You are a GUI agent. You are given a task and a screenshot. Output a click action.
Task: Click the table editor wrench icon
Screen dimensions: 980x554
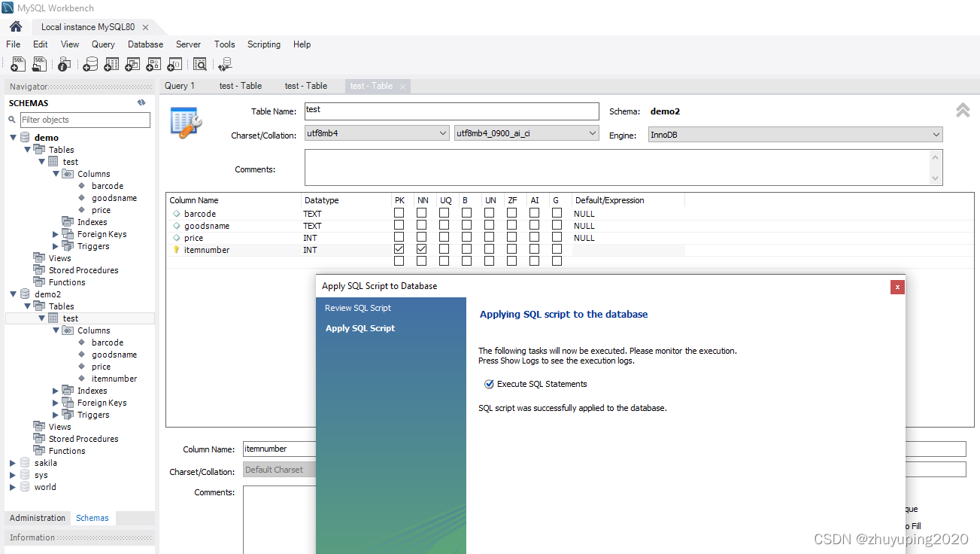[x=186, y=122]
